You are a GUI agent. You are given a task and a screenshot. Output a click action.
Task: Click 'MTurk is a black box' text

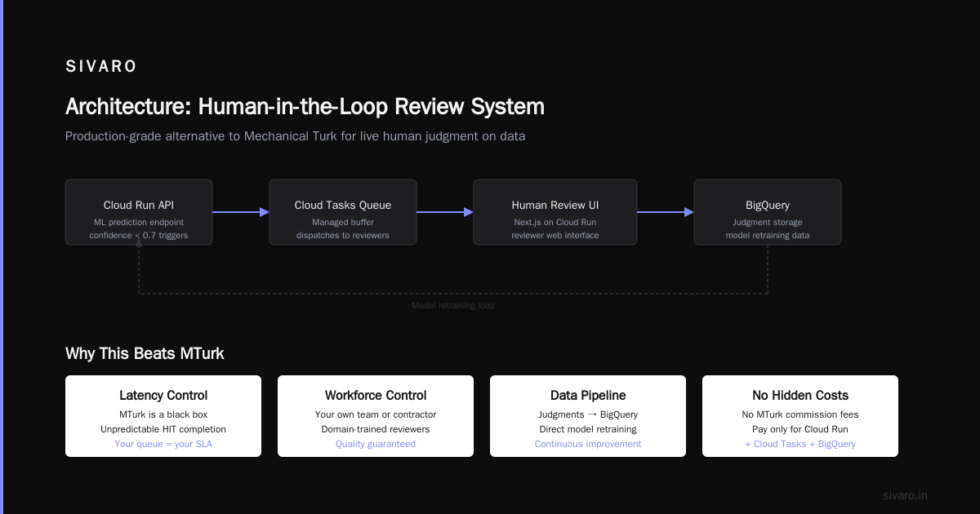[x=163, y=415]
